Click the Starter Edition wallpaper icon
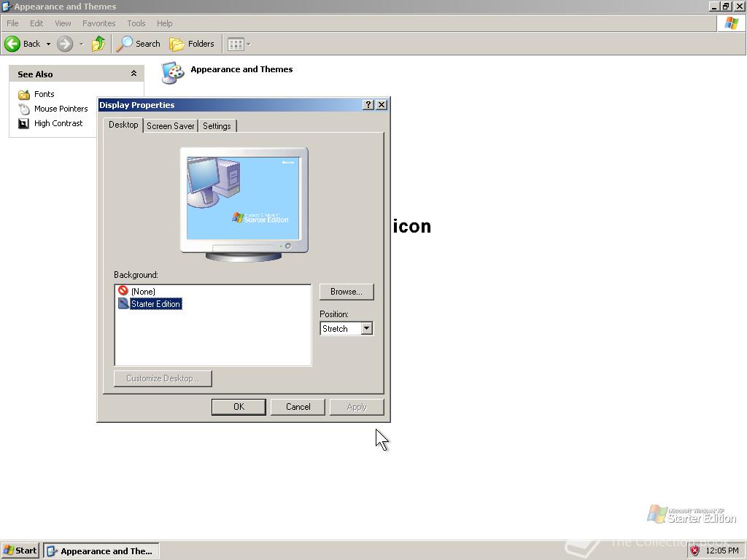 pyautogui.click(x=123, y=303)
